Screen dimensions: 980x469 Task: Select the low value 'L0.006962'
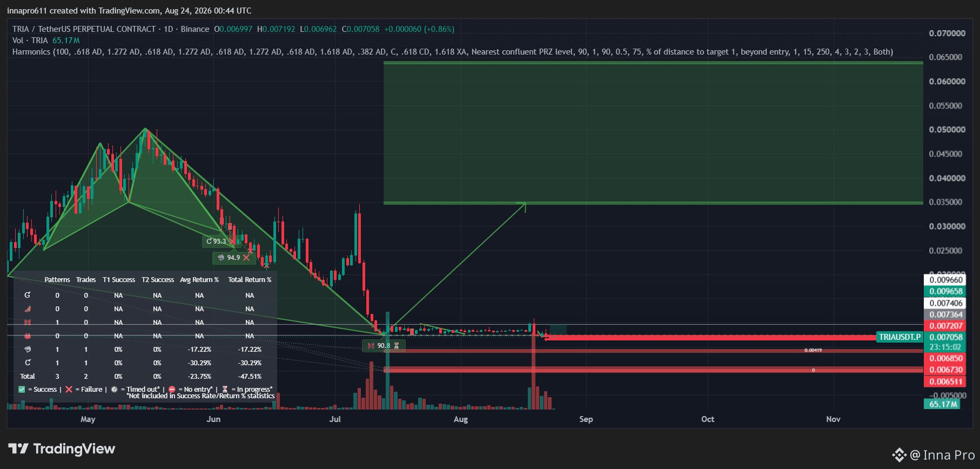point(319,29)
